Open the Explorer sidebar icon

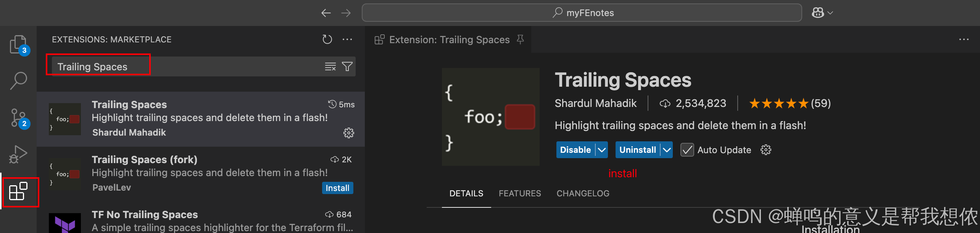coord(19,44)
